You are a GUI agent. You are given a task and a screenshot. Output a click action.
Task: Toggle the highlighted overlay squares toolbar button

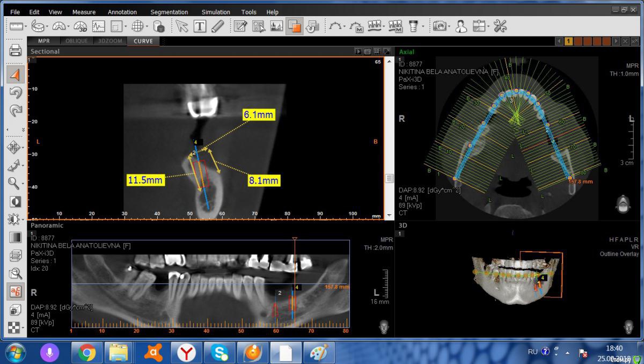point(294,26)
